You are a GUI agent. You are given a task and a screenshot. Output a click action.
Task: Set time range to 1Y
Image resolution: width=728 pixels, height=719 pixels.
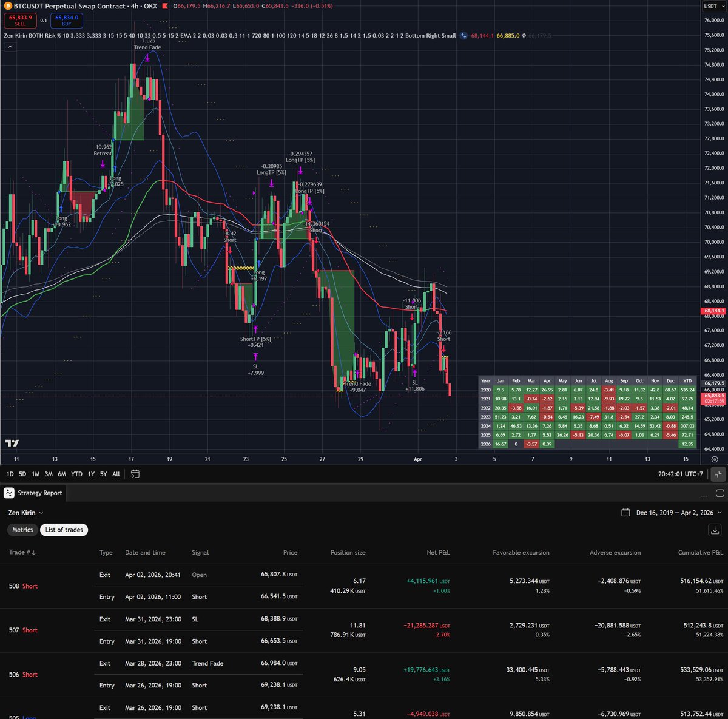pos(91,474)
